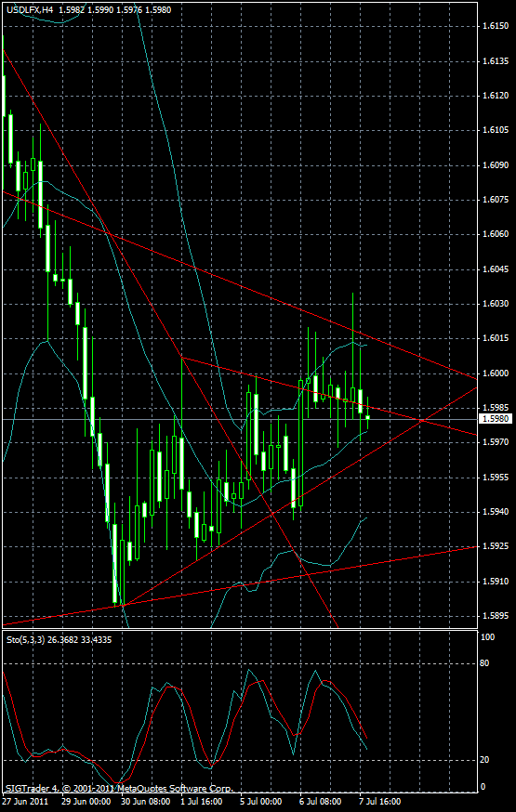Click the stochastic 0 level label
This screenshot has width=516, height=812.
coord(483,787)
